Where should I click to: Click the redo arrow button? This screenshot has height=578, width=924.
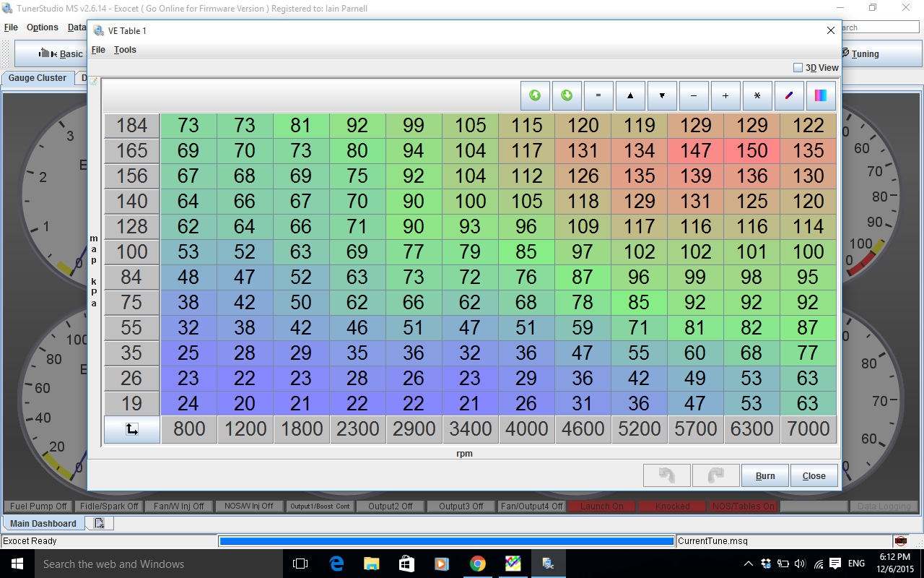(716, 475)
